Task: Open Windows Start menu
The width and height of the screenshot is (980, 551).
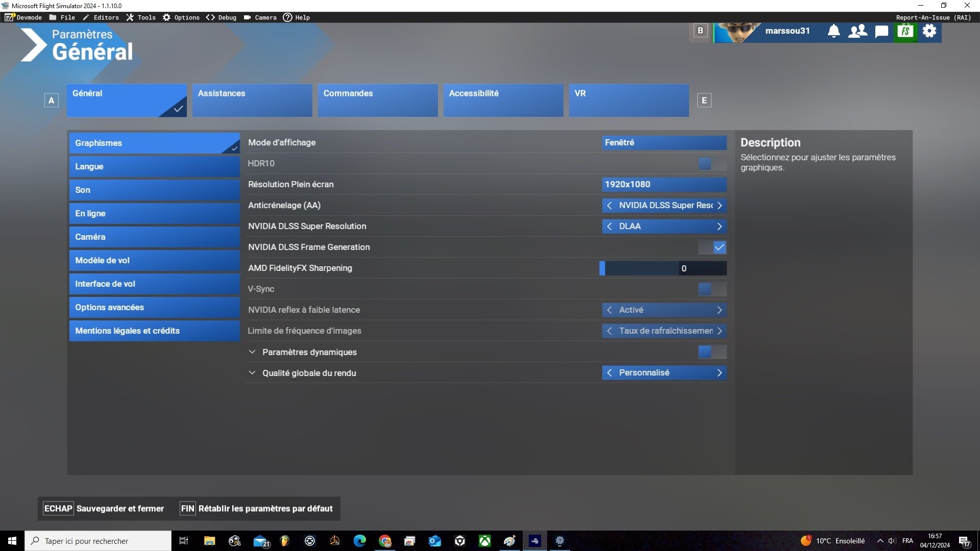Action: pos(12,541)
